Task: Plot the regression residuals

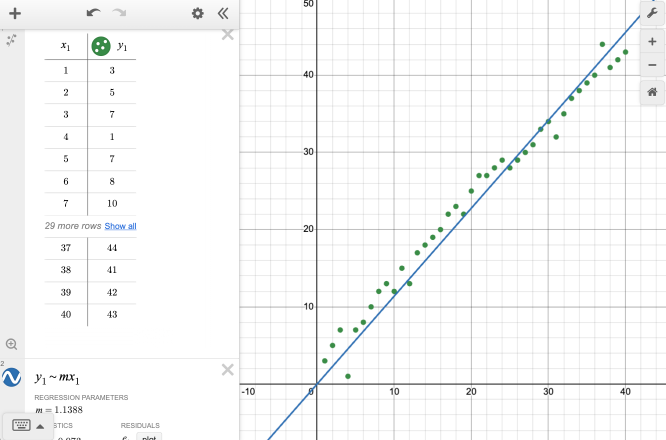Action: point(147,436)
